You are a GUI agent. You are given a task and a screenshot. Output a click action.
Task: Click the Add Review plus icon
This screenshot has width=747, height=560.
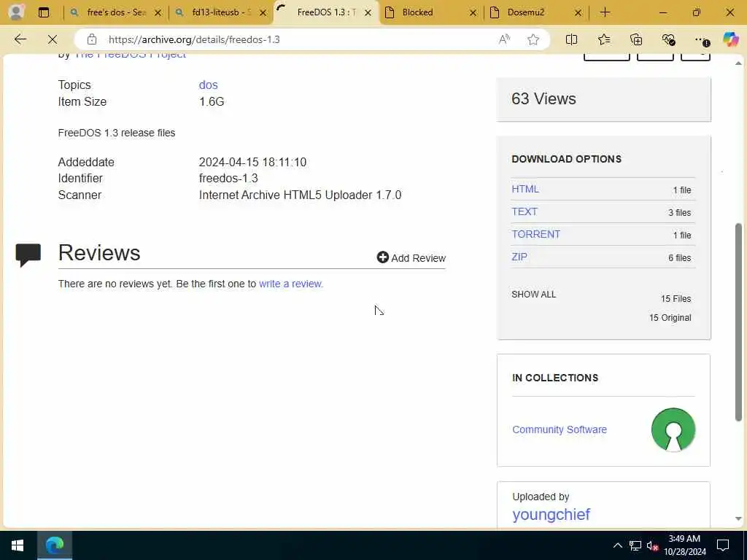382,257
